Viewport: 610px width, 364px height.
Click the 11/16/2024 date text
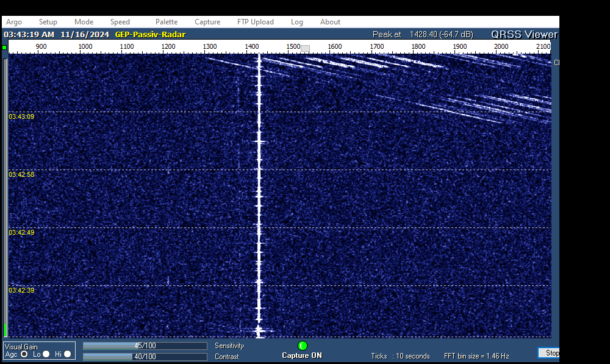coord(85,34)
